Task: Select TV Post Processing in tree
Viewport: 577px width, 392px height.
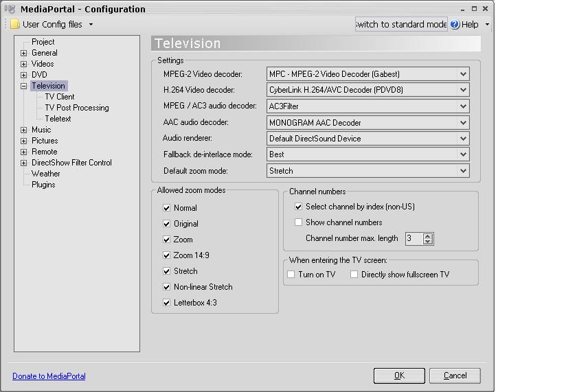Action: pos(76,108)
